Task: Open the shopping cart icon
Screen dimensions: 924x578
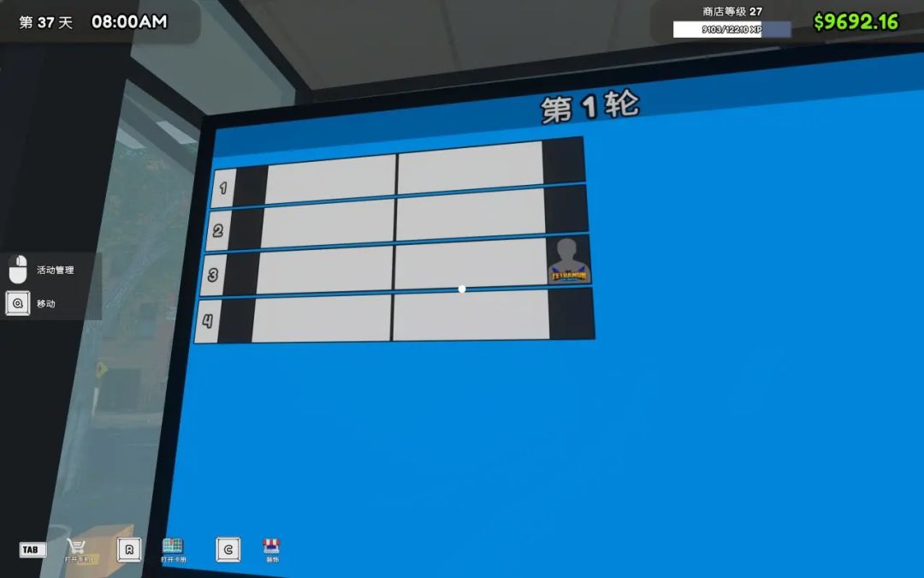Action: [76, 546]
